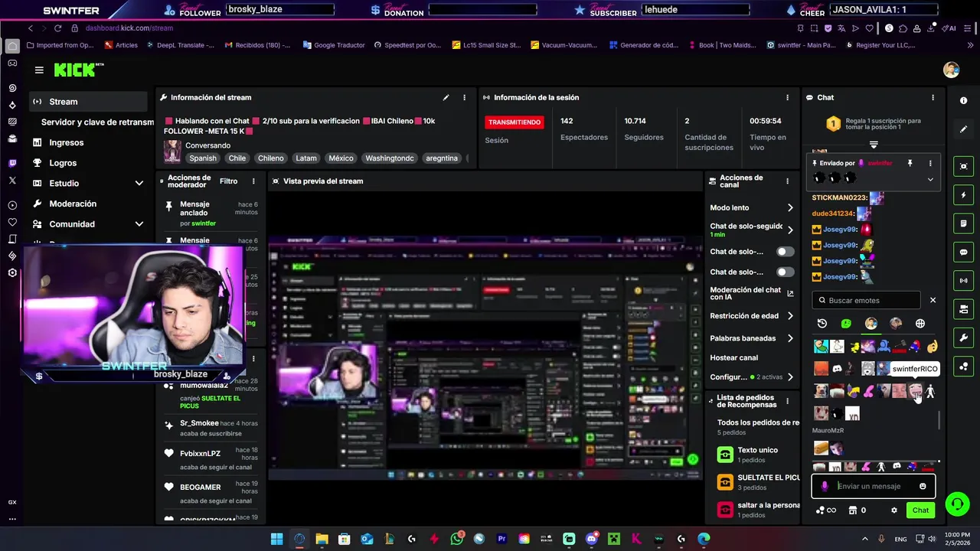This screenshot has width=980, height=551.
Task: Send message with the green Chat button
Action: 920,510
